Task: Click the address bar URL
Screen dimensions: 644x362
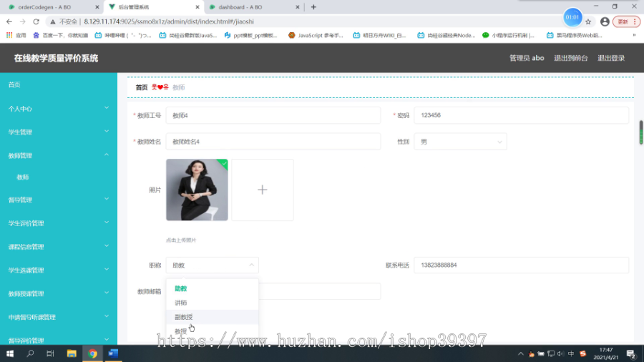Action: [169, 21]
